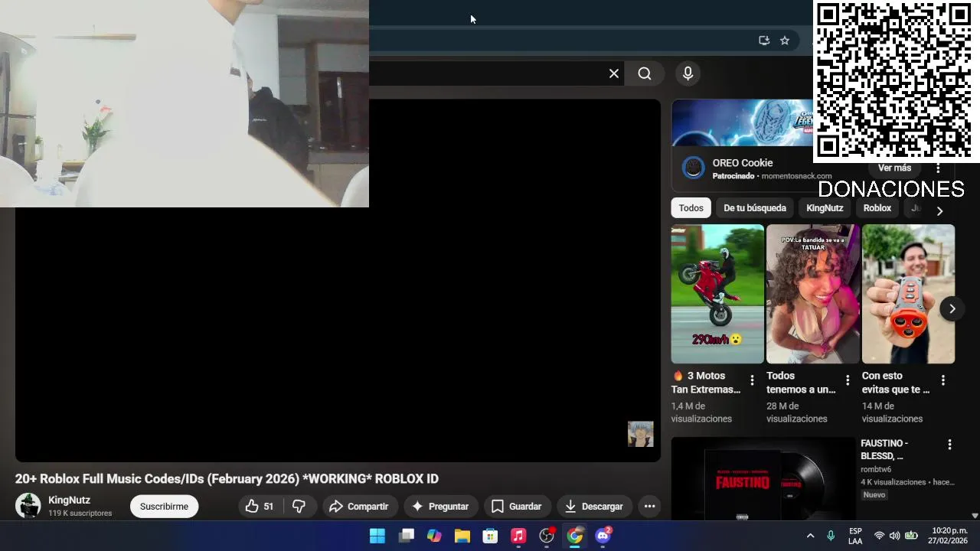Screen dimensions: 980x551
Task: Open the FAUSTINO vinyl video thumbnail
Action: click(763, 479)
